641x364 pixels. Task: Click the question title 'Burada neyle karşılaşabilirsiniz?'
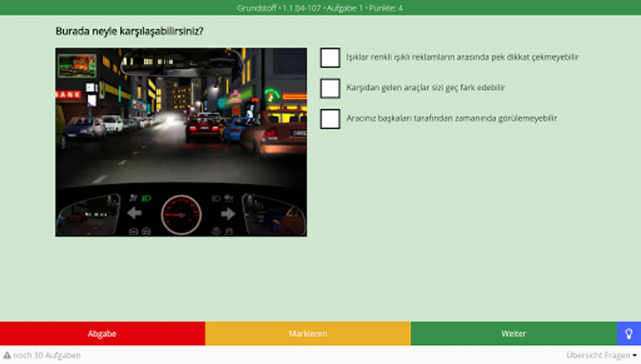click(x=129, y=31)
